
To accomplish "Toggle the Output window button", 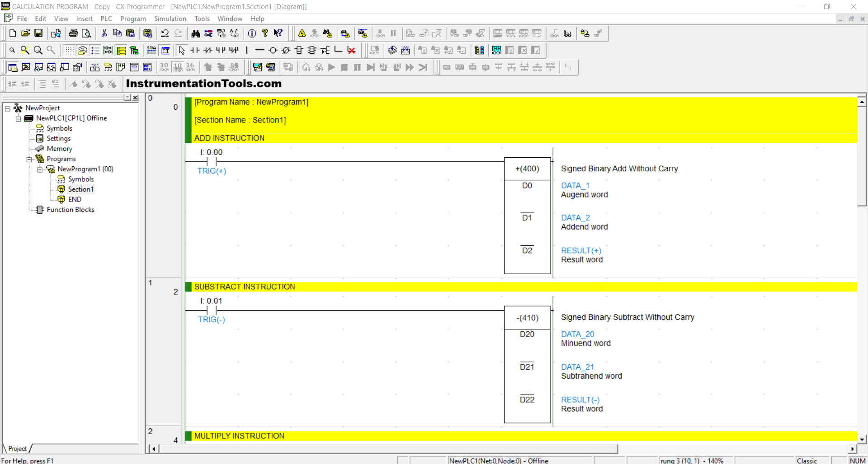I will point(26,67).
